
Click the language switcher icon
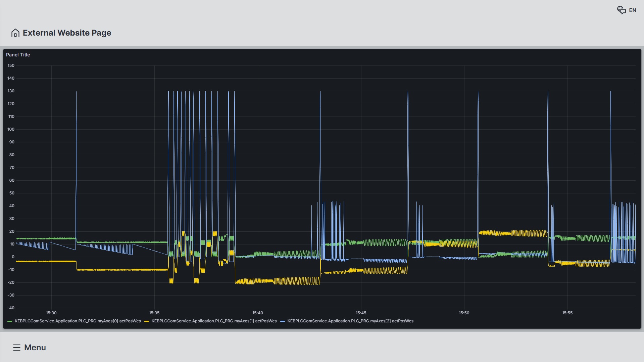pos(621,10)
